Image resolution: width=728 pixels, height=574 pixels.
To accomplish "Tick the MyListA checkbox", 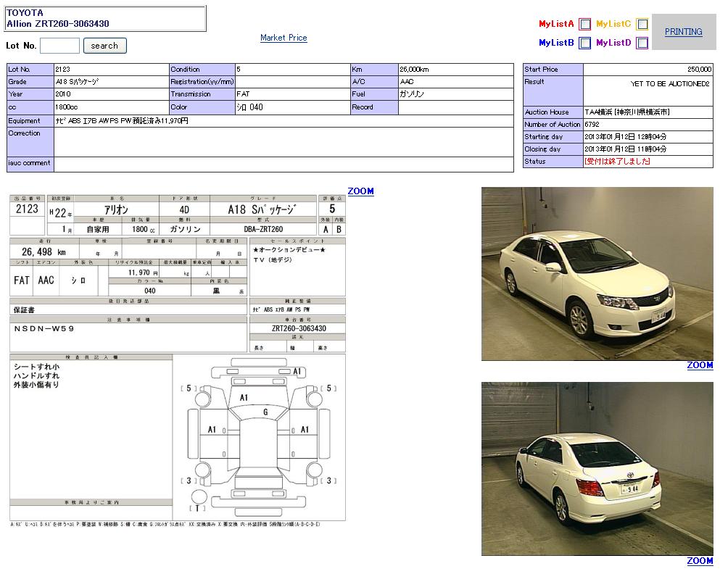I will [x=585, y=24].
